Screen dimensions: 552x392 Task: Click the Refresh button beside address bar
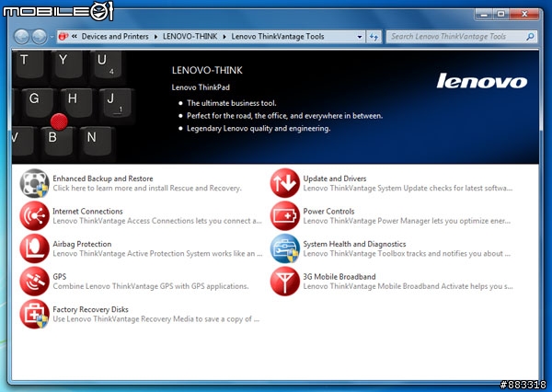click(x=374, y=37)
